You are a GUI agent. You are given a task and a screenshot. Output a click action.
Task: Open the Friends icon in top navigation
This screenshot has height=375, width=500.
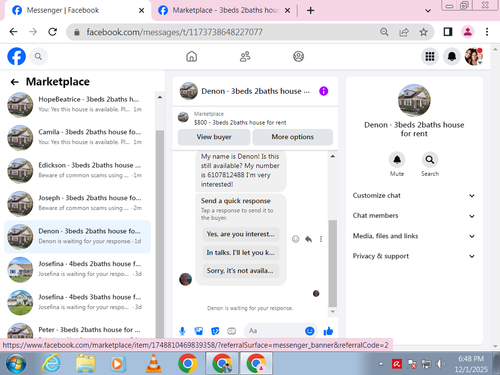click(x=245, y=57)
